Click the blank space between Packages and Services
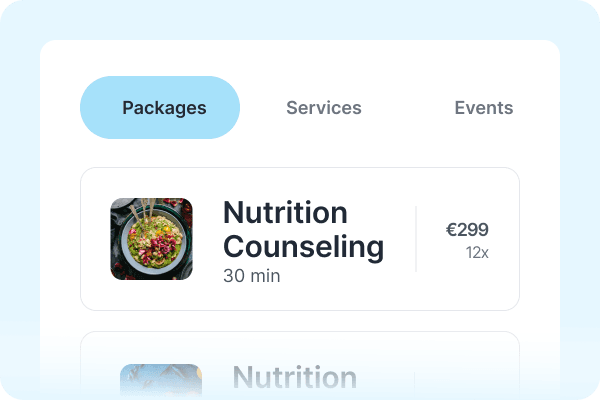600x400 pixels. click(x=262, y=108)
